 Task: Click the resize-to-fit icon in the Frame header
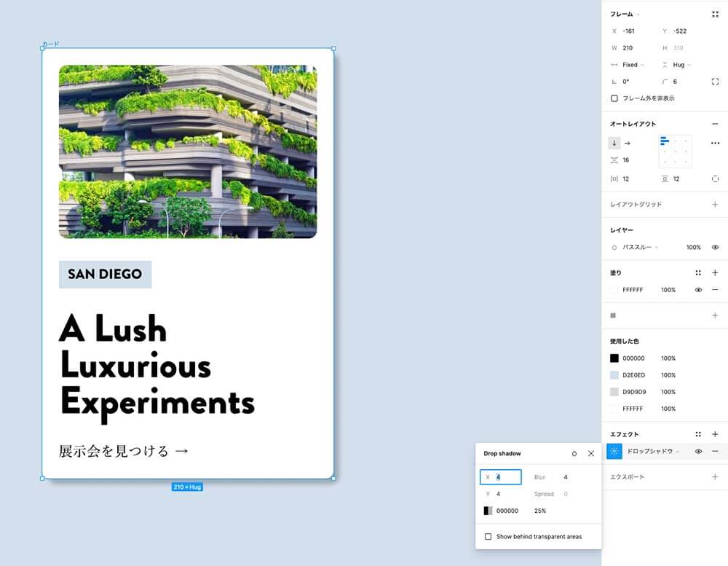pyautogui.click(x=715, y=15)
